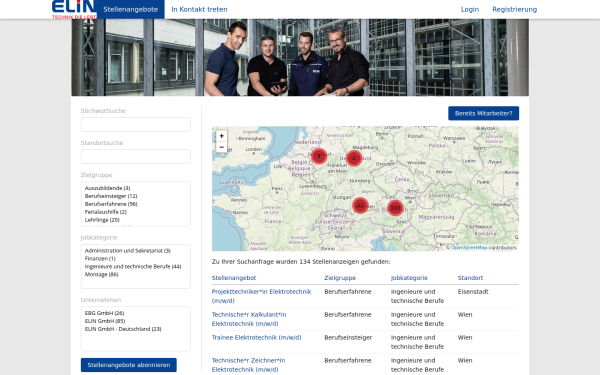
Task: Select Berufserfahrene (96) filter
Action: (x=111, y=204)
